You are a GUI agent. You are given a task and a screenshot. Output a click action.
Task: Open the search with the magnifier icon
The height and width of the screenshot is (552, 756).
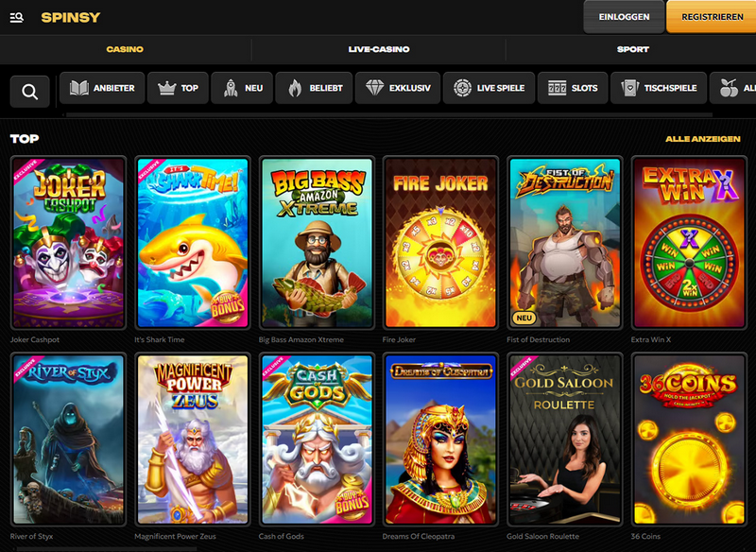pos(29,90)
